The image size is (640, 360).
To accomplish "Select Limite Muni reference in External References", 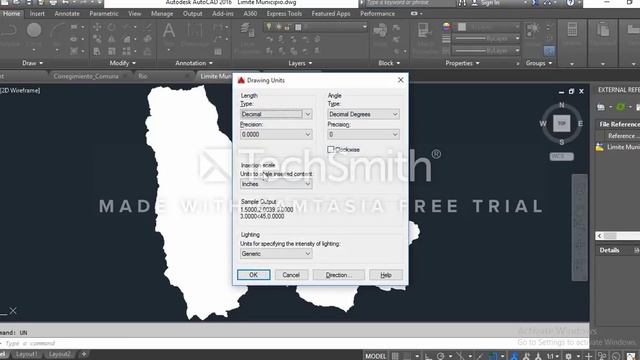I will click(x=618, y=147).
